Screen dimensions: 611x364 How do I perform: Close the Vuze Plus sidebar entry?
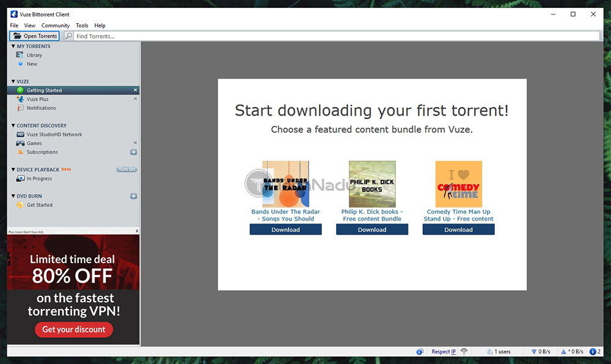point(135,99)
